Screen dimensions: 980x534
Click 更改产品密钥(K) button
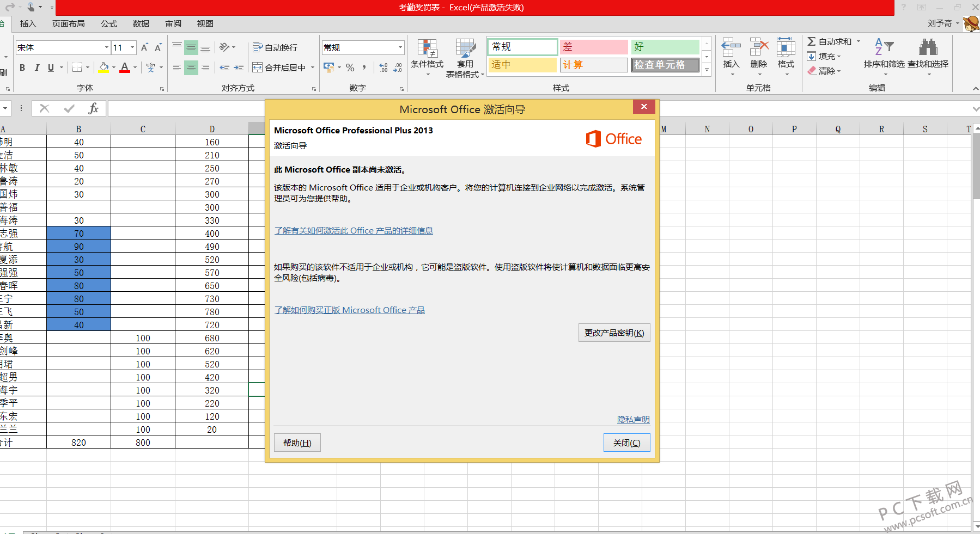coord(614,333)
